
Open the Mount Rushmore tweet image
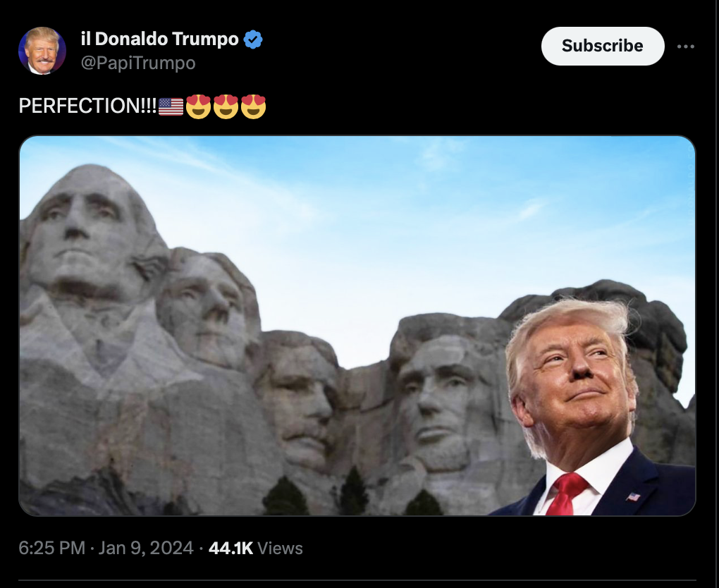point(357,326)
